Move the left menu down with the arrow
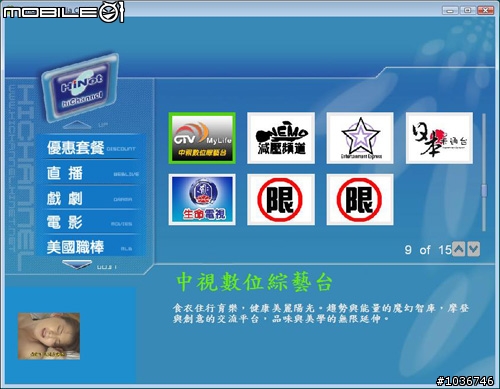The height and width of the screenshot is (389, 500). point(77,265)
